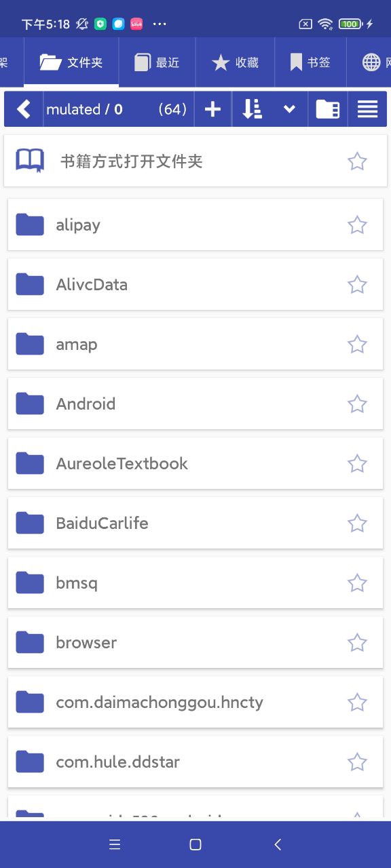Open the Android folder
The height and width of the screenshot is (868, 391).
(195, 403)
